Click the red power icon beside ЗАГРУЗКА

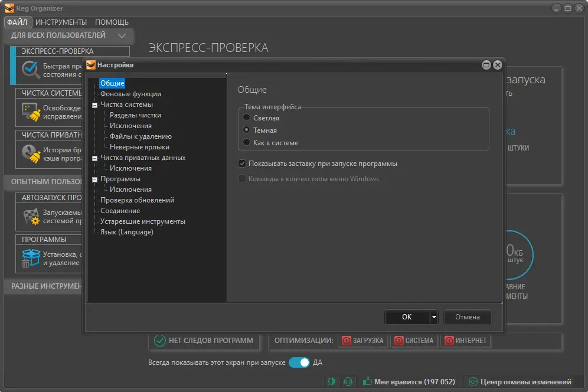click(x=347, y=340)
